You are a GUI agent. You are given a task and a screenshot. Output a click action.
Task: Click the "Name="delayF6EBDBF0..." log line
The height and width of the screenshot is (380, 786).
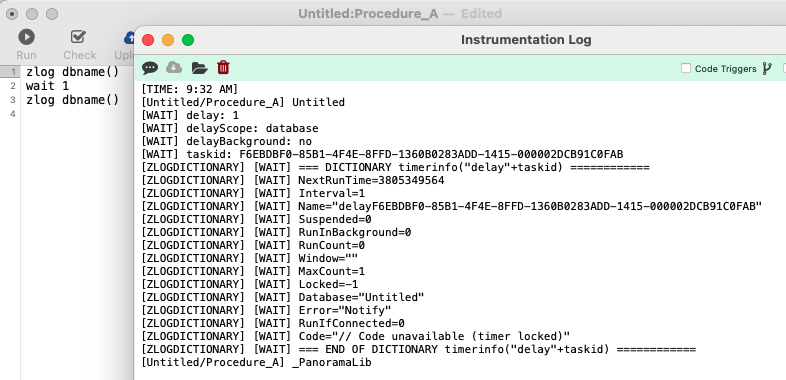[452, 207]
